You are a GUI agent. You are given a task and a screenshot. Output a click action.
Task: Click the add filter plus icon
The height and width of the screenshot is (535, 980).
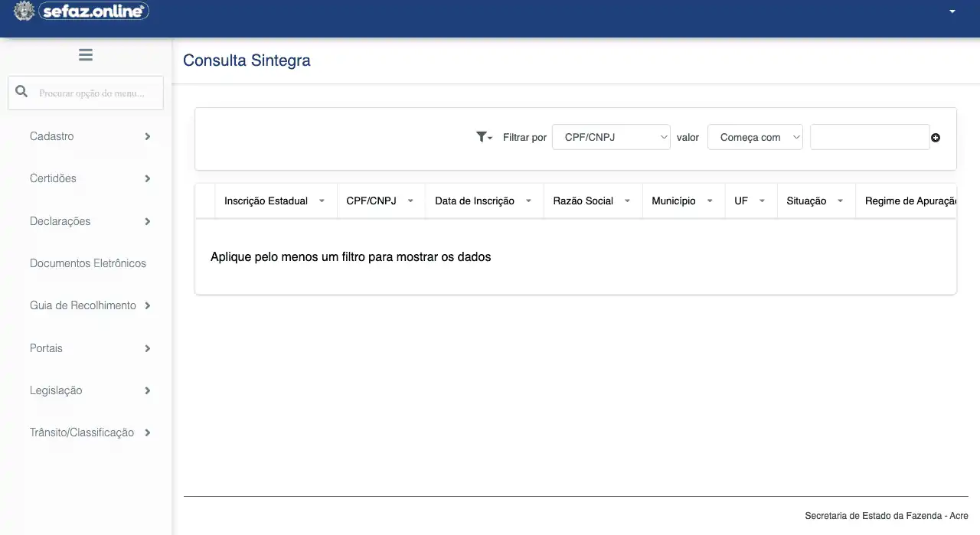tap(935, 138)
